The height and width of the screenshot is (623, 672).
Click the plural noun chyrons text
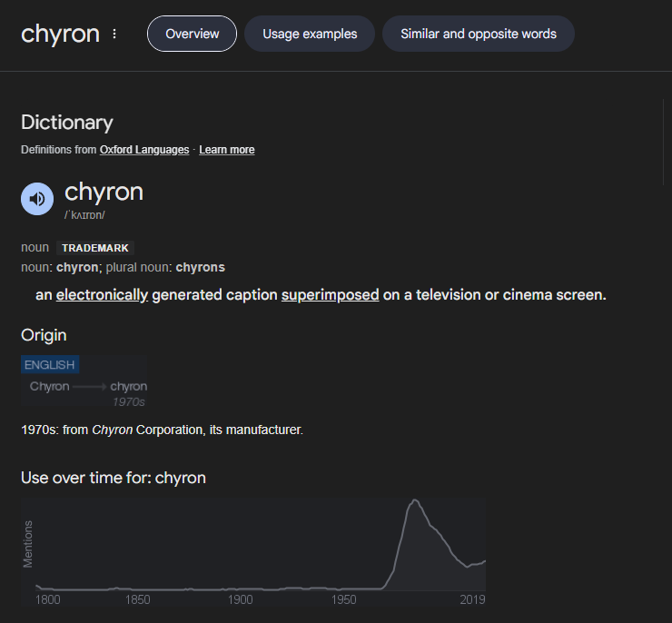click(200, 267)
